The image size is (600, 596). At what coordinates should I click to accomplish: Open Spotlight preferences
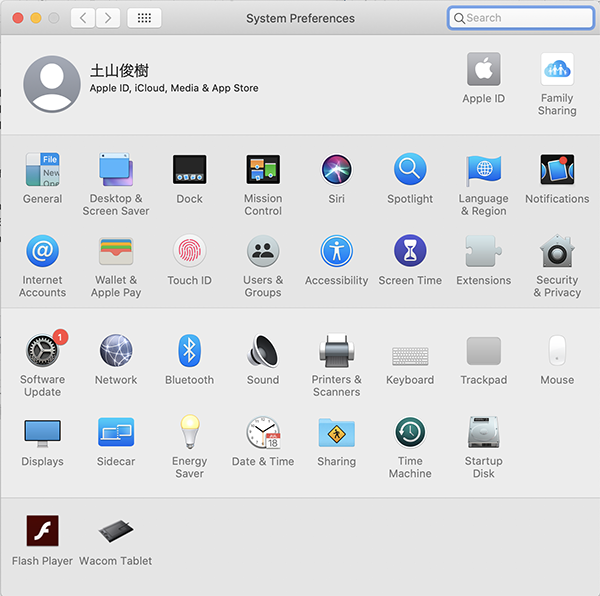410,169
